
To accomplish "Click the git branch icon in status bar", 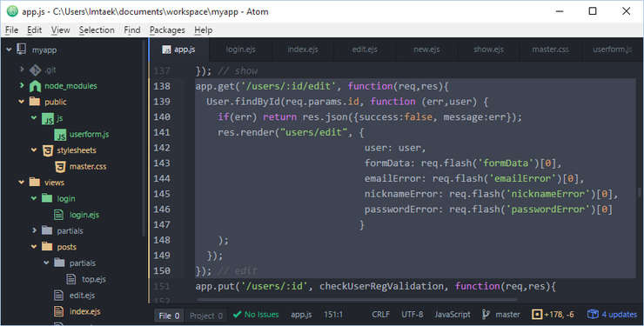I will click(x=486, y=315).
